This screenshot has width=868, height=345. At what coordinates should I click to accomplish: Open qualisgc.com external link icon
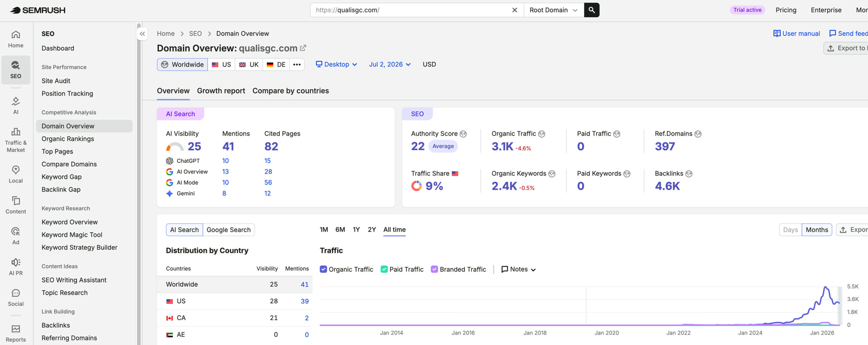[x=303, y=48]
